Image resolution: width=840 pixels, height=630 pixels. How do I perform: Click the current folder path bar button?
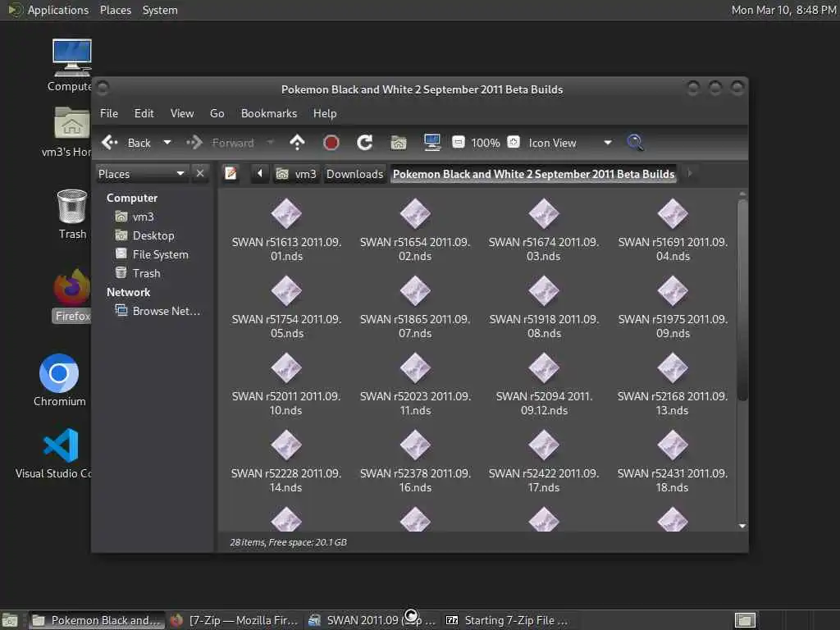coord(533,174)
